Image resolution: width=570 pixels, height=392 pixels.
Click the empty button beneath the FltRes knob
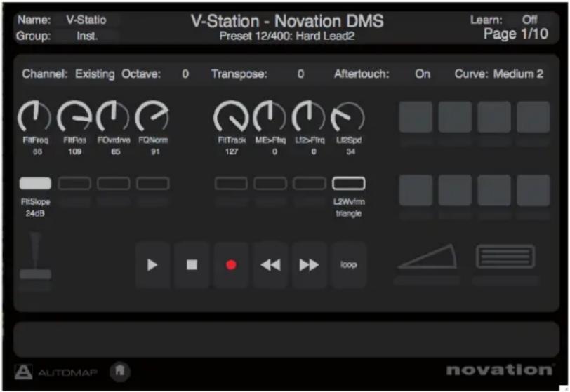click(74, 184)
